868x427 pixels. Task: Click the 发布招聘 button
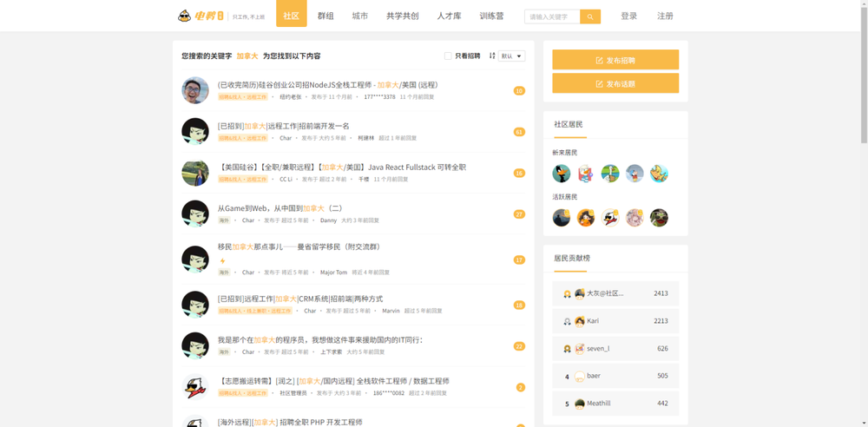click(615, 60)
